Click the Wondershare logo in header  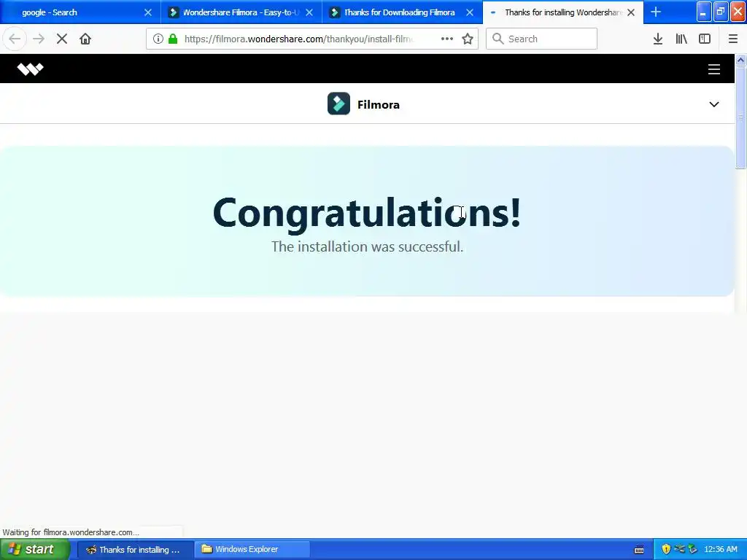[x=31, y=69]
